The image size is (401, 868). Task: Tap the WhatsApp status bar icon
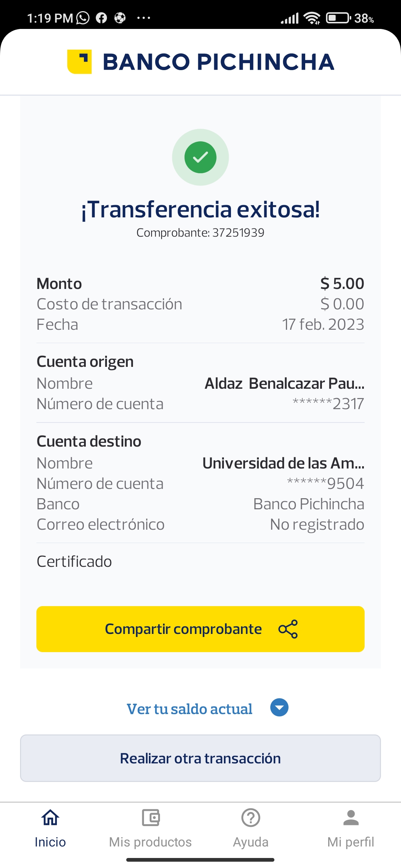point(83,18)
